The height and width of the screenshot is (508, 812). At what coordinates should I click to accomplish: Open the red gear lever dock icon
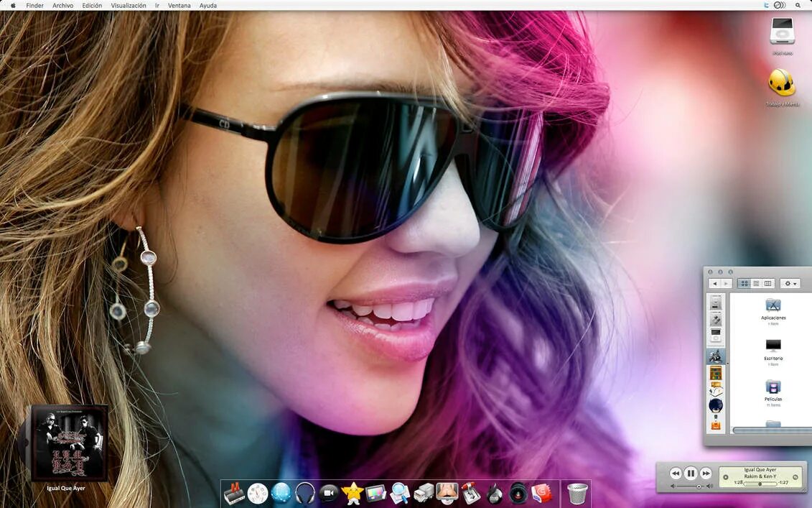(x=471, y=493)
